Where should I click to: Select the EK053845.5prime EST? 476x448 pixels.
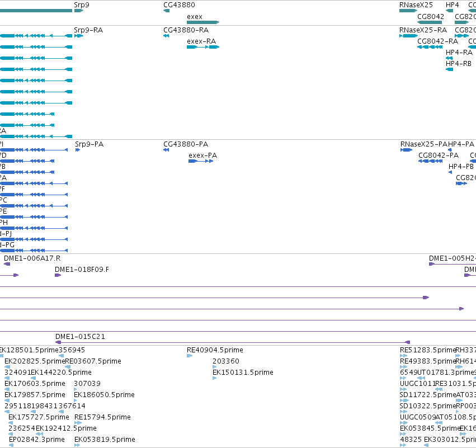(403, 434)
